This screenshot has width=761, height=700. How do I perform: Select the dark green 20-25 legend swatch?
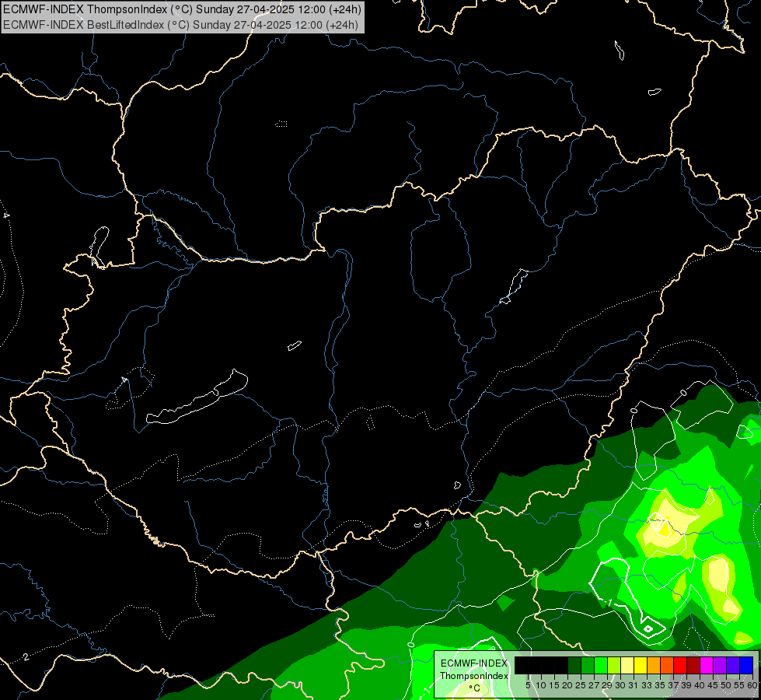(x=574, y=665)
